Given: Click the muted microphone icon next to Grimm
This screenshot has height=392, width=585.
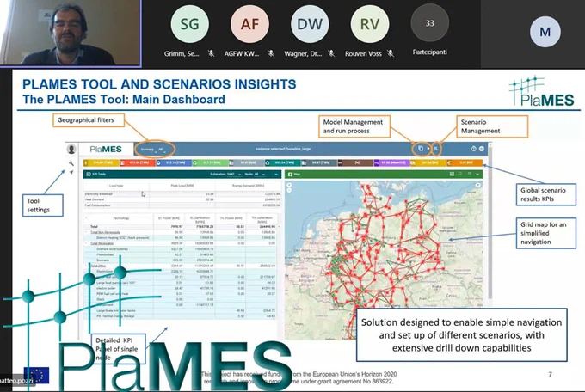Looking at the screenshot, I should [211, 53].
